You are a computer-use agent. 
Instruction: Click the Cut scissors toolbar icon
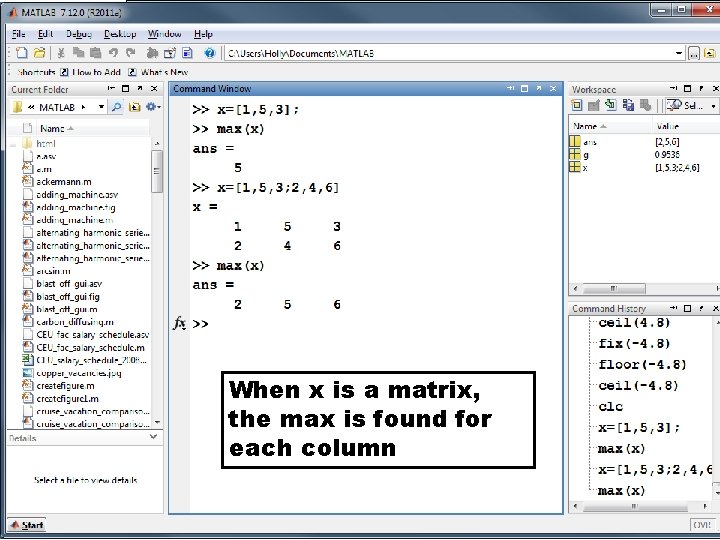coord(61,53)
